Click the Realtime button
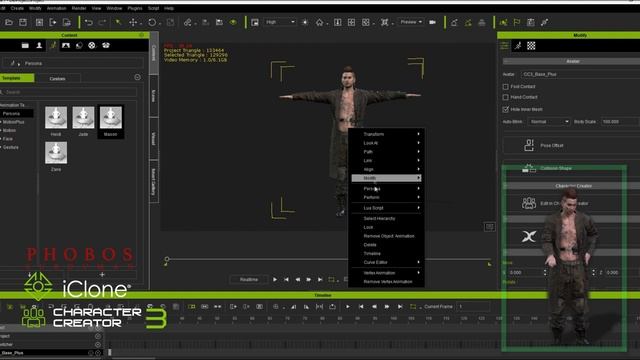This screenshot has height=360, width=640. point(249,280)
